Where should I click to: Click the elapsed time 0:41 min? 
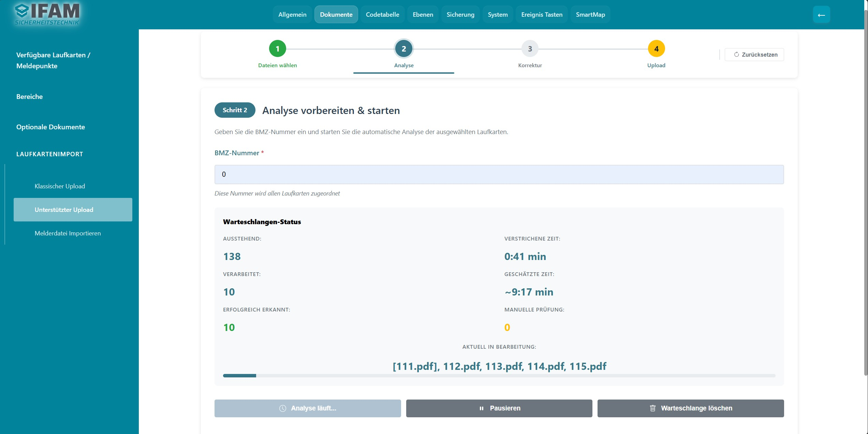click(x=525, y=257)
